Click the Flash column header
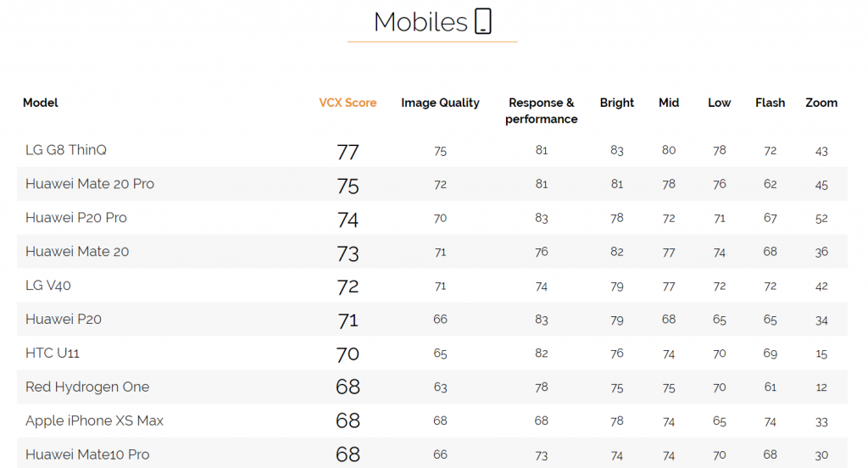This screenshot has width=868, height=468. coord(770,103)
